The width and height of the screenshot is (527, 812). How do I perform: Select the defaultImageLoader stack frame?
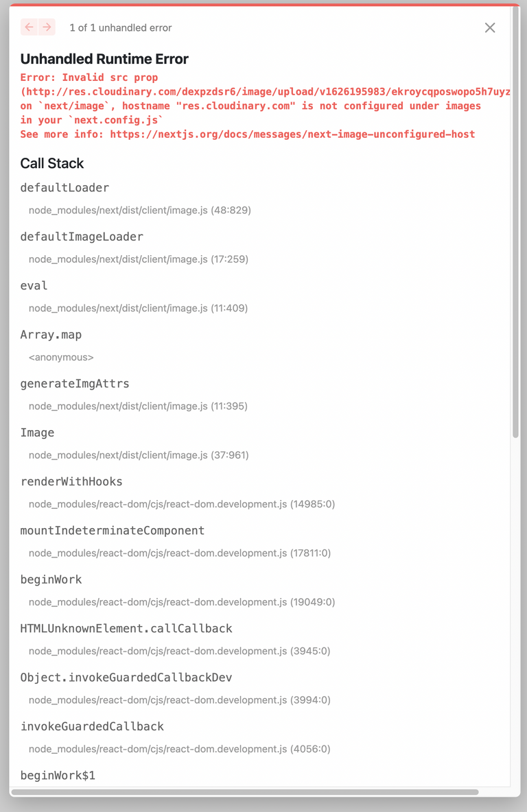(x=82, y=237)
